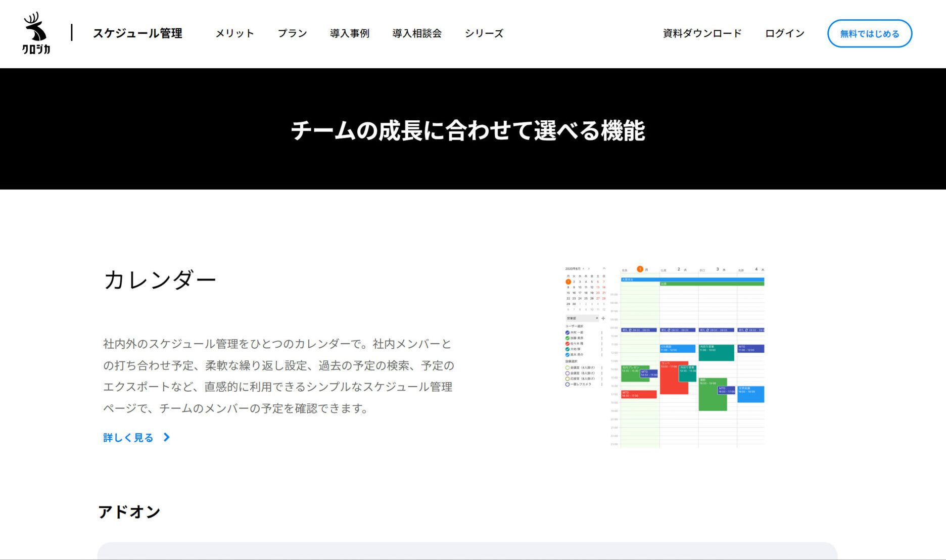Open options next to 応接室（8人掛け）
Viewport: 946px width, 560px height.
(601, 379)
